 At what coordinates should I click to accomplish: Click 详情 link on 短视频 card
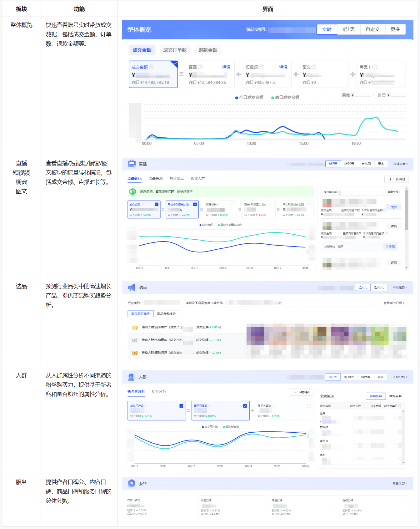283,67
